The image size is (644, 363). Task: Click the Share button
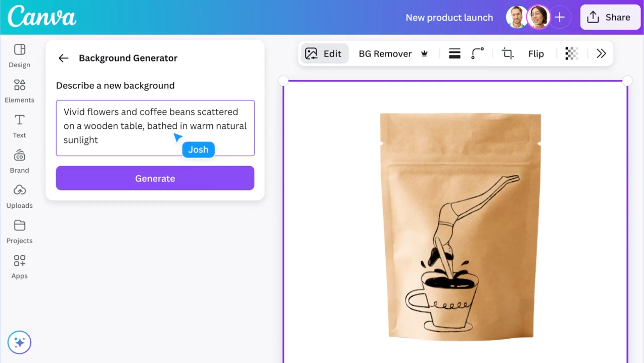(x=610, y=17)
